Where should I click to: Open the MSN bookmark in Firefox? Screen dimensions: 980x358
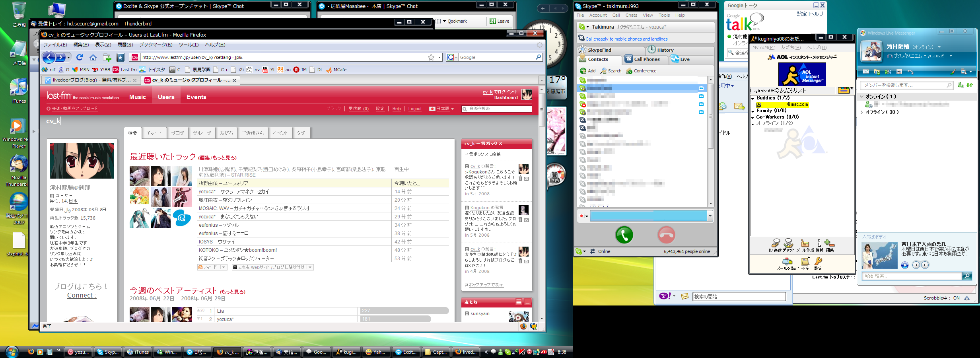[81, 70]
